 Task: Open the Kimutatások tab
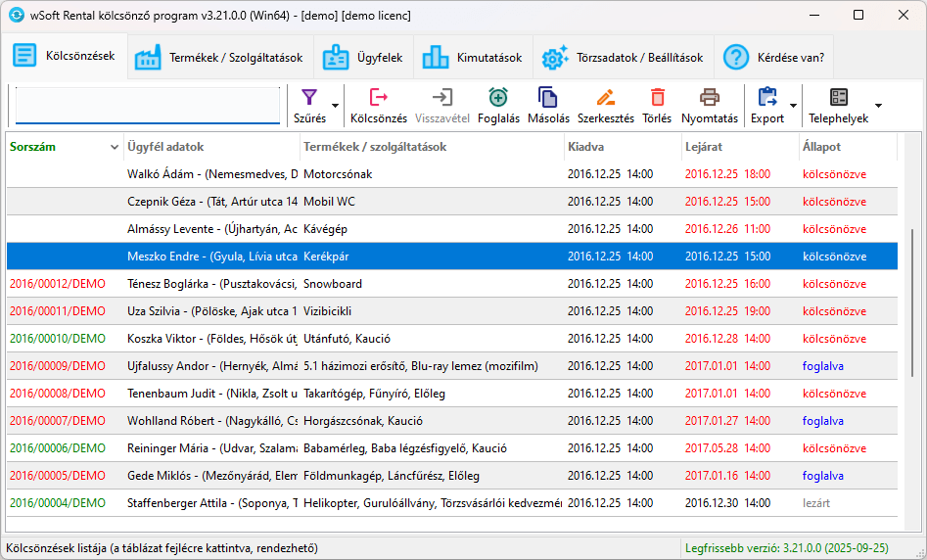[473, 58]
